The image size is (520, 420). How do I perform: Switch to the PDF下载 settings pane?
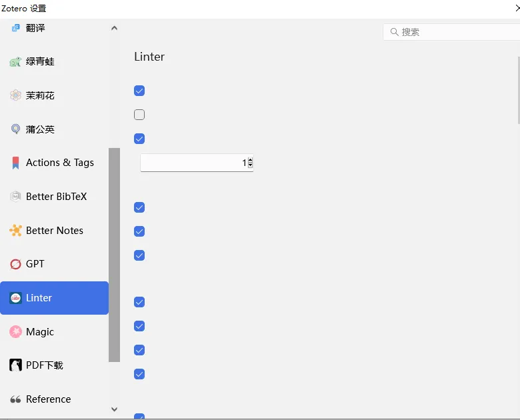pyautogui.click(x=44, y=365)
